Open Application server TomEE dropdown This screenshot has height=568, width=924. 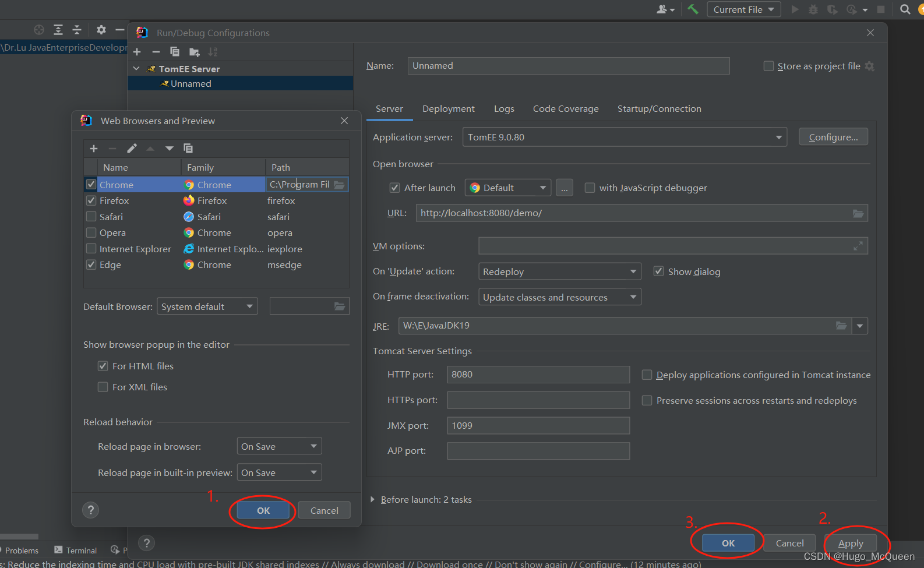coord(625,137)
